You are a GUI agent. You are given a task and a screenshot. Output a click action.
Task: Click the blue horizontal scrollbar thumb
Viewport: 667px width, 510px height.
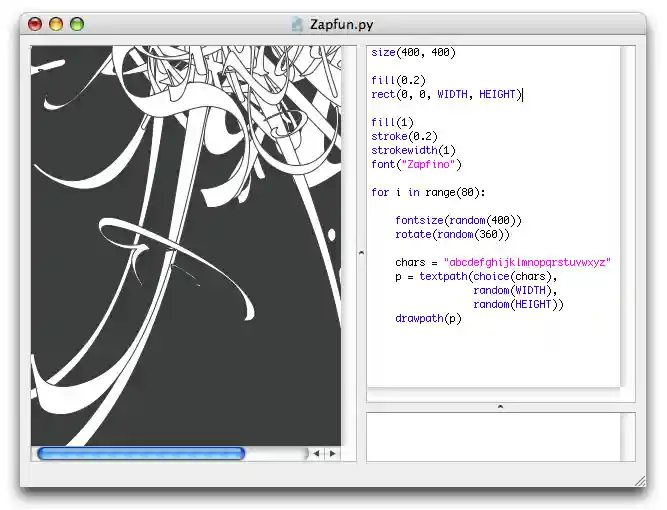pyautogui.click(x=140, y=454)
